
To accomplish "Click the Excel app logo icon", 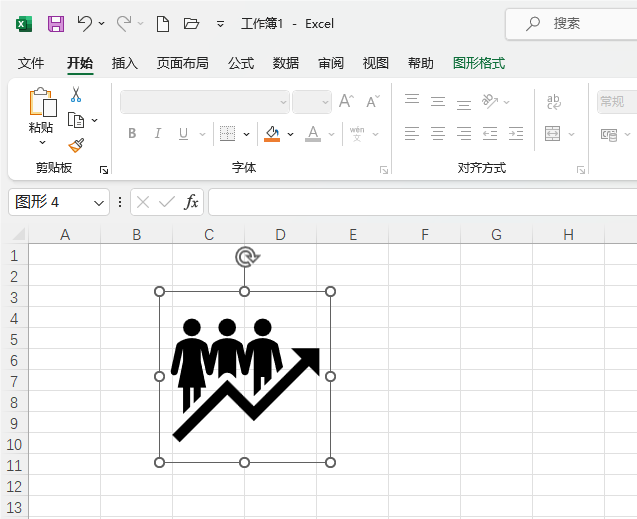I will point(24,24).
